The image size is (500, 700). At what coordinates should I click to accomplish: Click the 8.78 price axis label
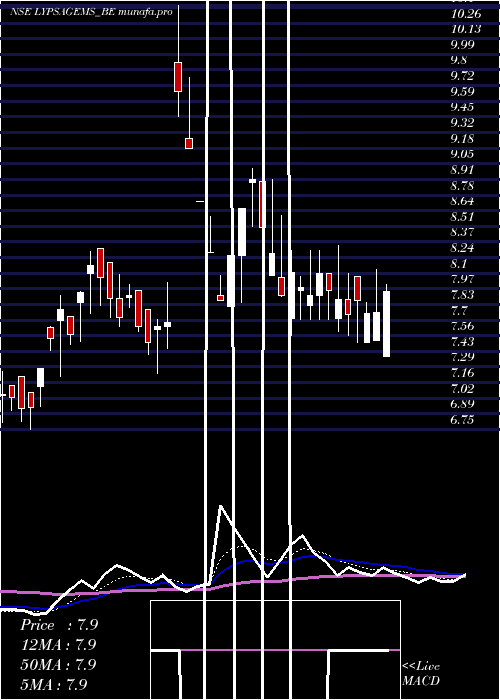pos(462,185)
